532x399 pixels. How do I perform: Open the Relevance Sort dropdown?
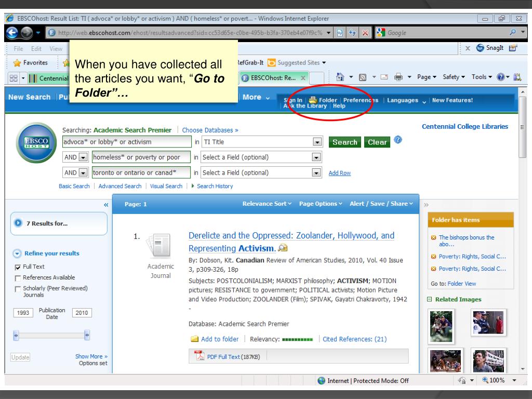267,204
